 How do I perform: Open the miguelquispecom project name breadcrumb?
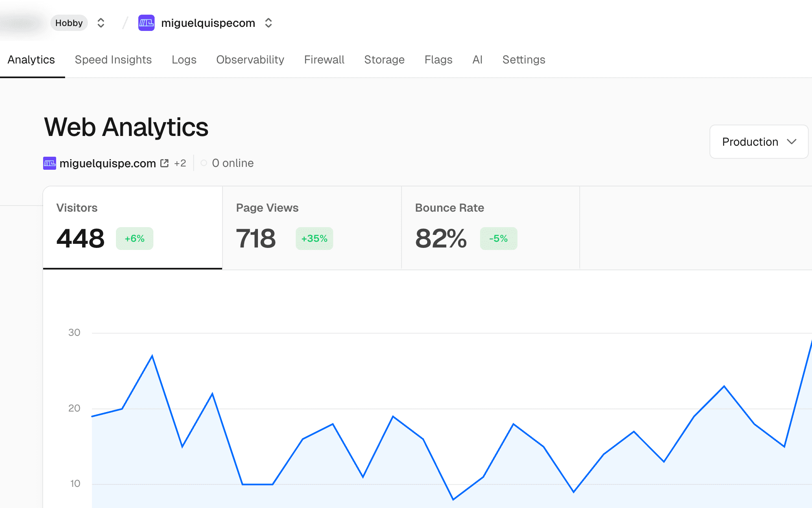[x=208, y=23]
